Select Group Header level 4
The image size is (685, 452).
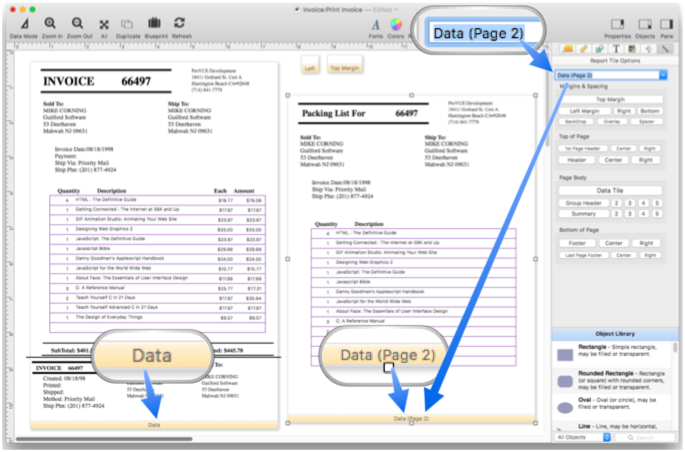[643, 203]
